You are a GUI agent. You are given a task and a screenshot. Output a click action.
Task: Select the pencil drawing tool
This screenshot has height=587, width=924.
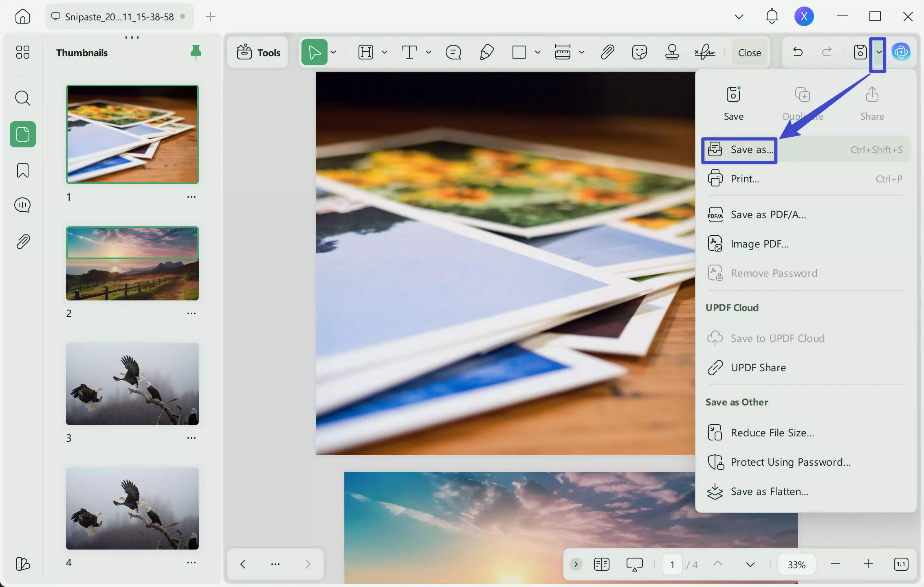(x=486, y=52)
